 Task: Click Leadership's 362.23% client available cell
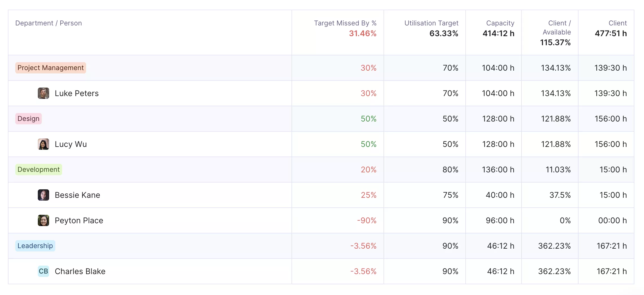pyautogui.click(x=554, y=246)
